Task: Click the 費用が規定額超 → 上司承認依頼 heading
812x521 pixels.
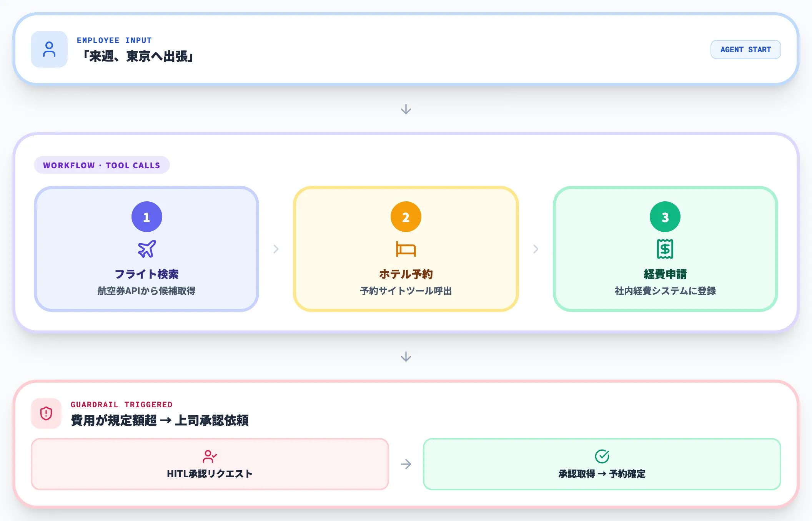Action: [160, 420]
